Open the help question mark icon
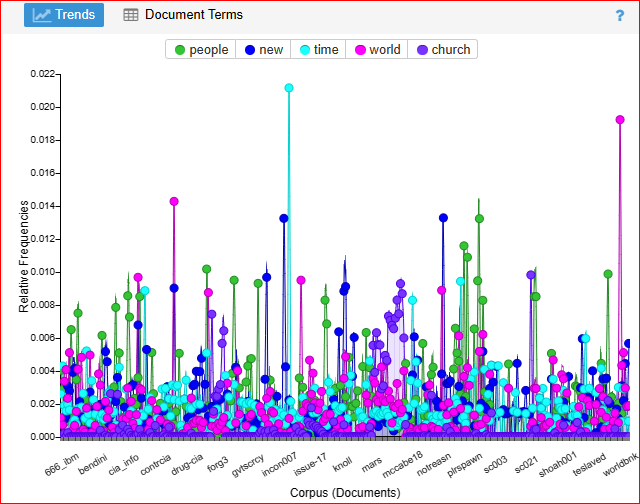The image size is (640, 504). [x=620, y=16]
